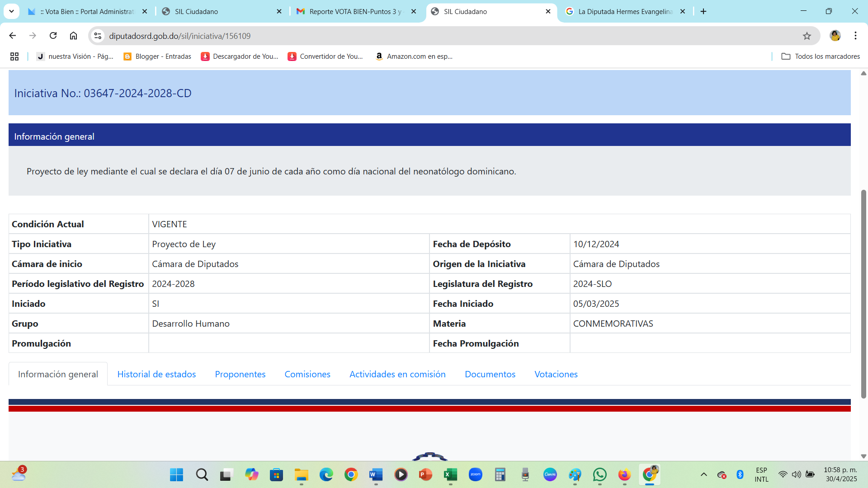This screenshot has width=868, height=488.
Task: Open the apps grid in bookmarks bar
Action: (14, 56)
